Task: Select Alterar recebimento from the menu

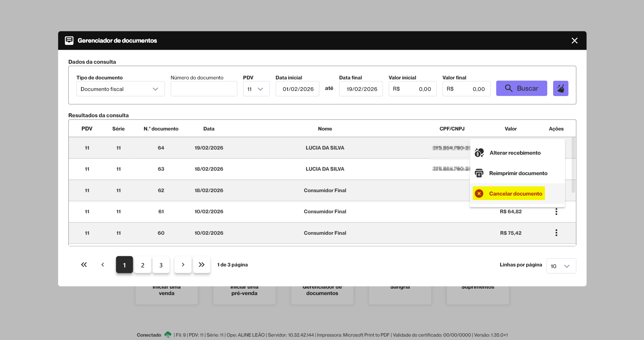Action: point(515,153)
